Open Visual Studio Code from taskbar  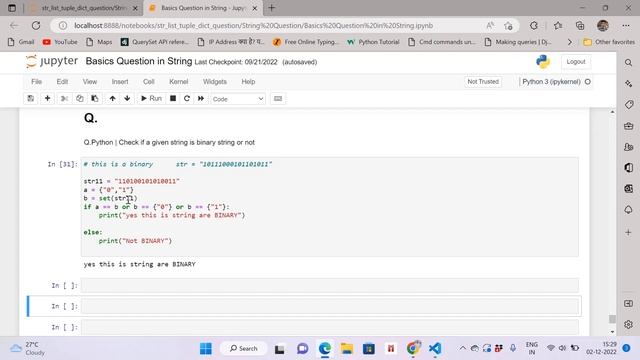pos(435,349)
